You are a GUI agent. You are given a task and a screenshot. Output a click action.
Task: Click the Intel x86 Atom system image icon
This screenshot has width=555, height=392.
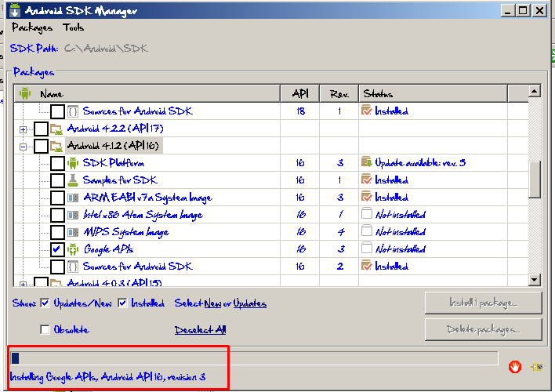point(73,215)
